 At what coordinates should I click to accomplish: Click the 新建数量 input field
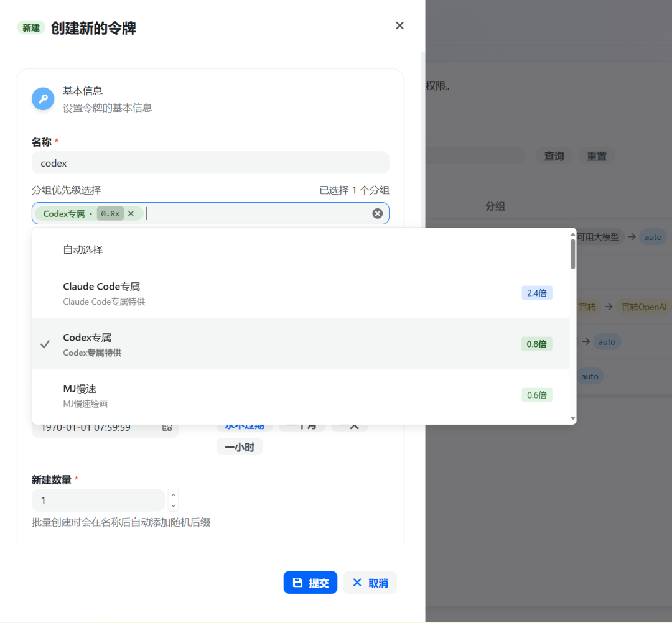tap(98, 500)
